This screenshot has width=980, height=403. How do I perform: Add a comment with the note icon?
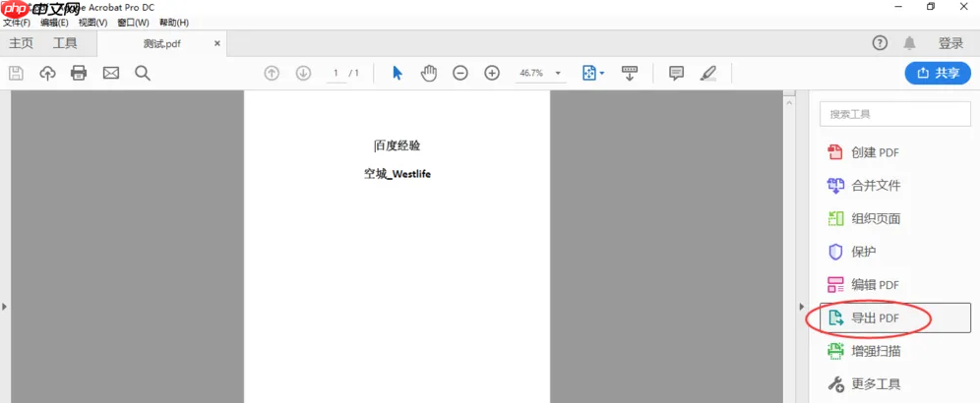(x=676, y=73)
